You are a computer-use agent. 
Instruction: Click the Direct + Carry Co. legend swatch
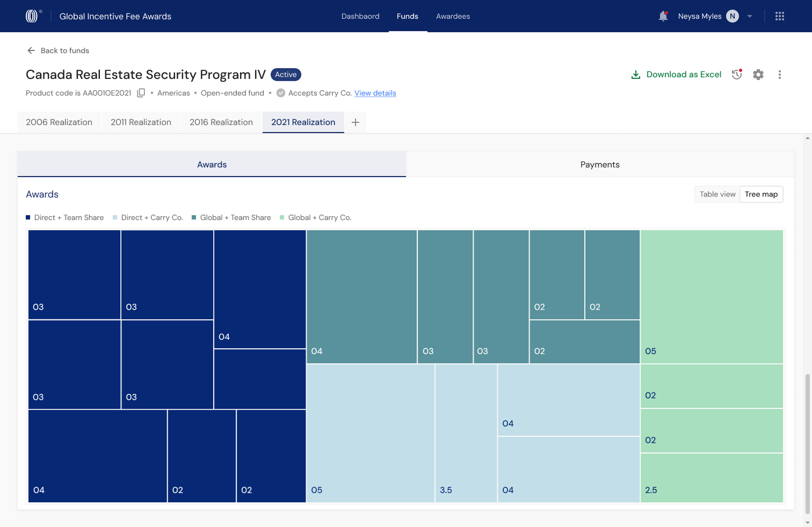(x=115, y=217)
